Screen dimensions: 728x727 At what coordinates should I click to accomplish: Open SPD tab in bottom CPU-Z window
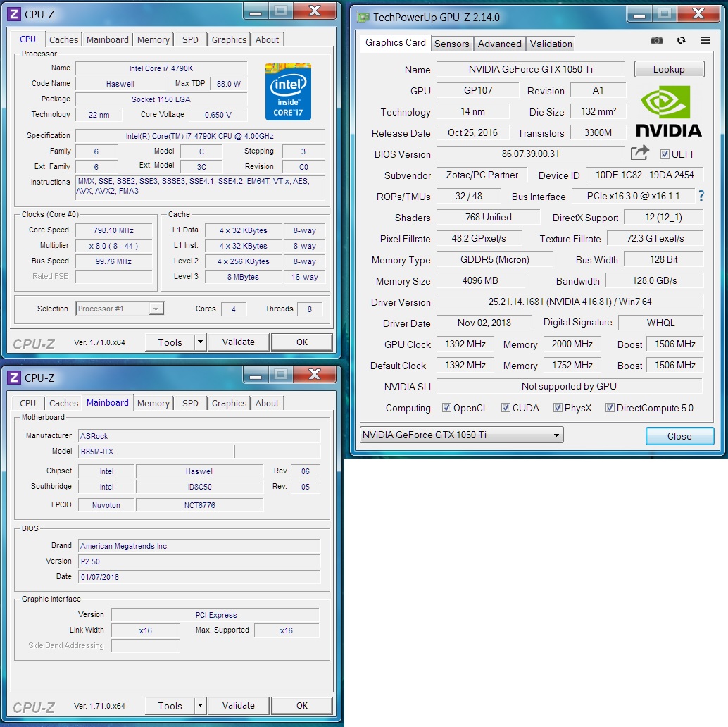(190, 403)
